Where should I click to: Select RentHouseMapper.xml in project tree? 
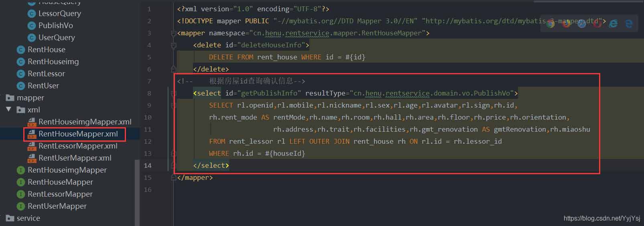[x=78, y=134]
